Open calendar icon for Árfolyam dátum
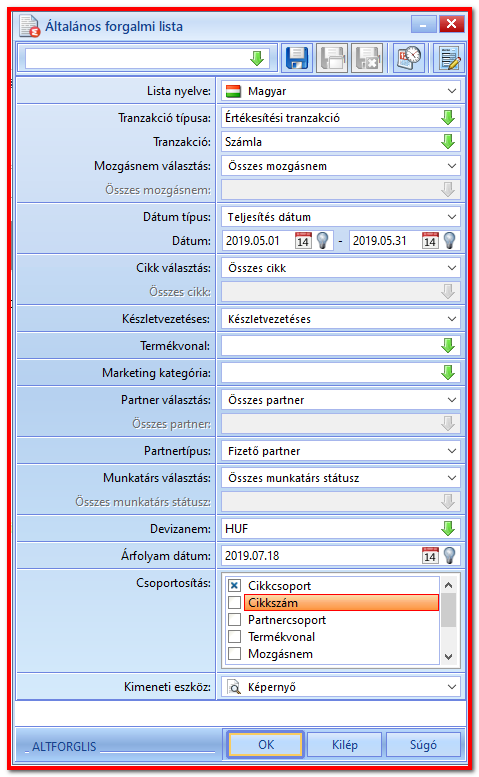This screenshot has width=479, height=777. point(430,555)
